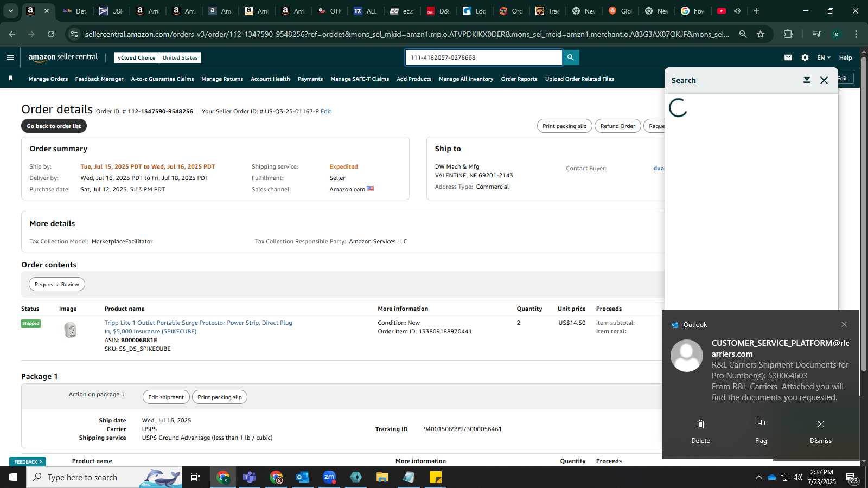Open the Payments menu item
The width and height of the screenshot is (868, 488).
[x=310, y=79]
